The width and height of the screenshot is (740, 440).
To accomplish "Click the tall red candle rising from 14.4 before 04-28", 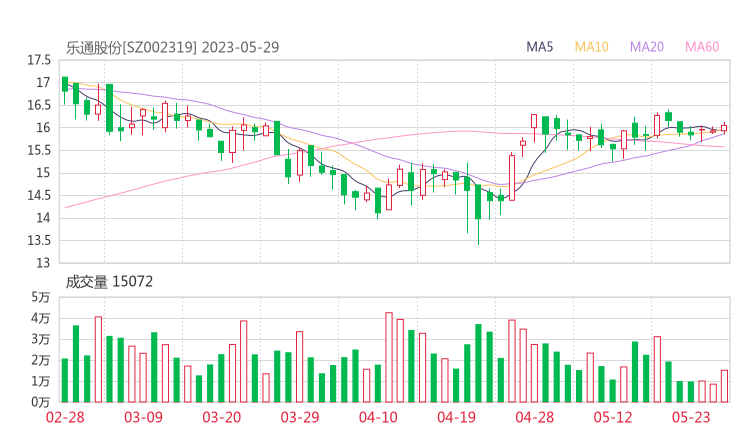I will pos(512,178).
